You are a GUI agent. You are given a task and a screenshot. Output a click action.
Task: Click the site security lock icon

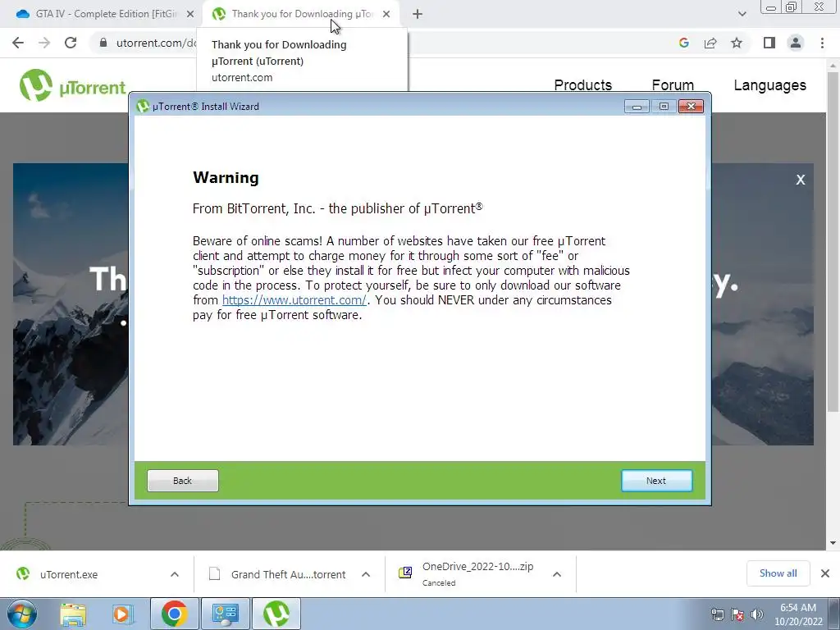tap(103, 43)
